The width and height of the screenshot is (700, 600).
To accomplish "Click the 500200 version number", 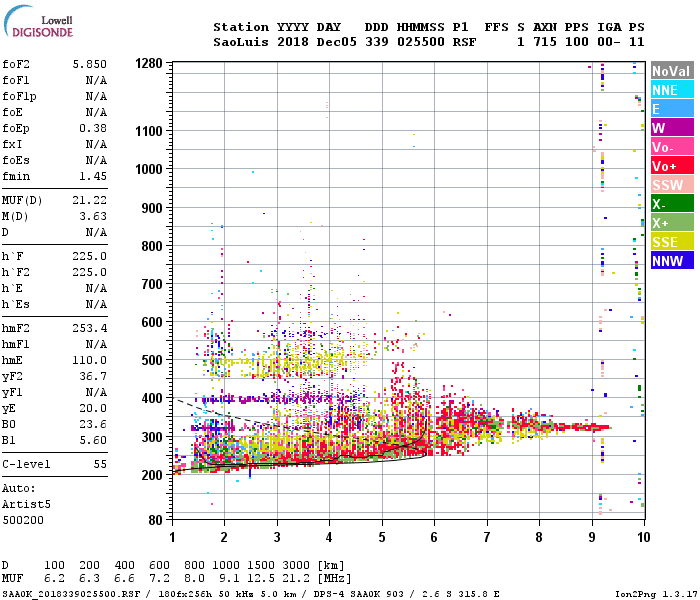I will (23, 521).
